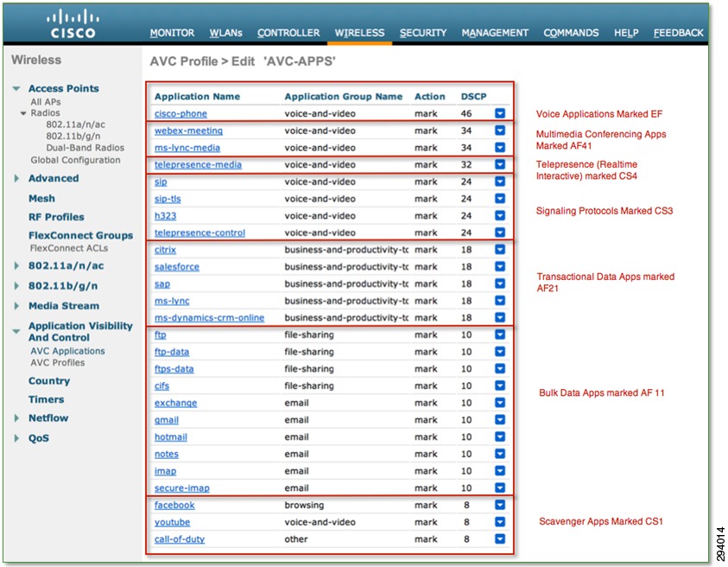Screen dimensions: 728x567
Task: Open RF Profiles in the sidebar
Action: (x=56, y=217)
